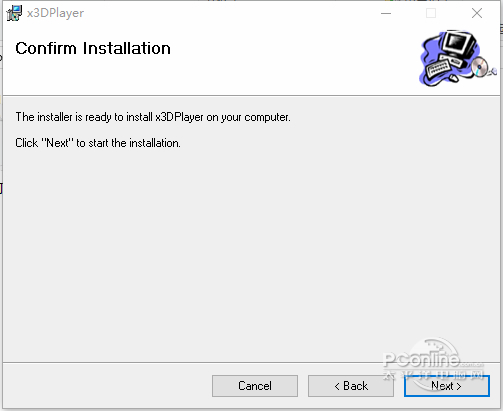The width and height of the screenshot is (503, 411).
Task: Click the grayed-out maximize window button
Action: 431,13
